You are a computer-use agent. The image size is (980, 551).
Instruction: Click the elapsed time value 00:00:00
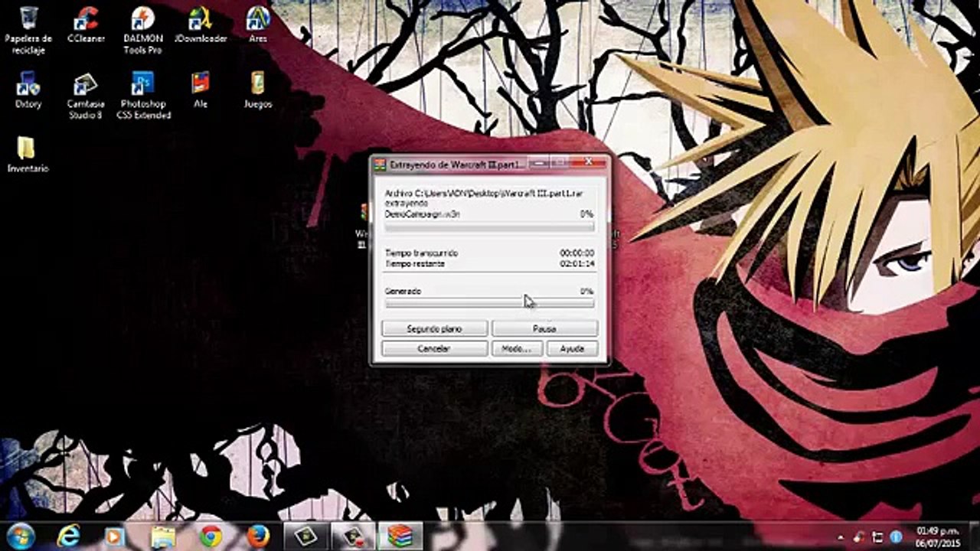pos(577,253)
